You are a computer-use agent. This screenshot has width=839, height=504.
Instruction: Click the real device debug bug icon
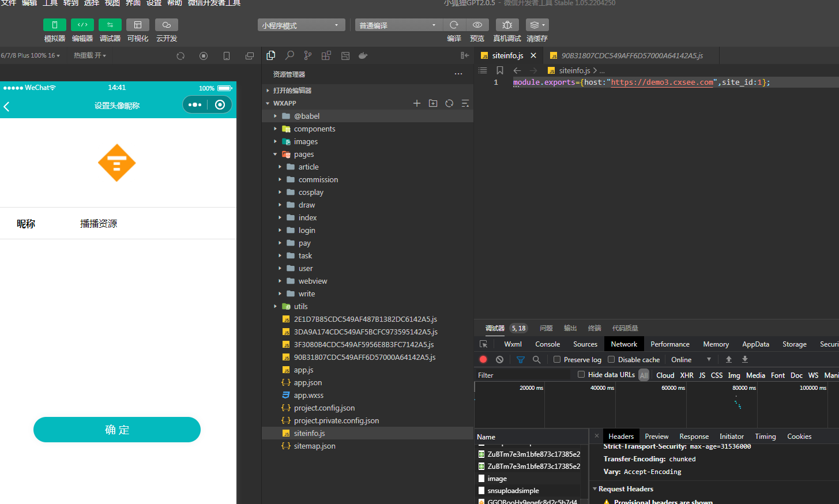(x=507, y=25)
